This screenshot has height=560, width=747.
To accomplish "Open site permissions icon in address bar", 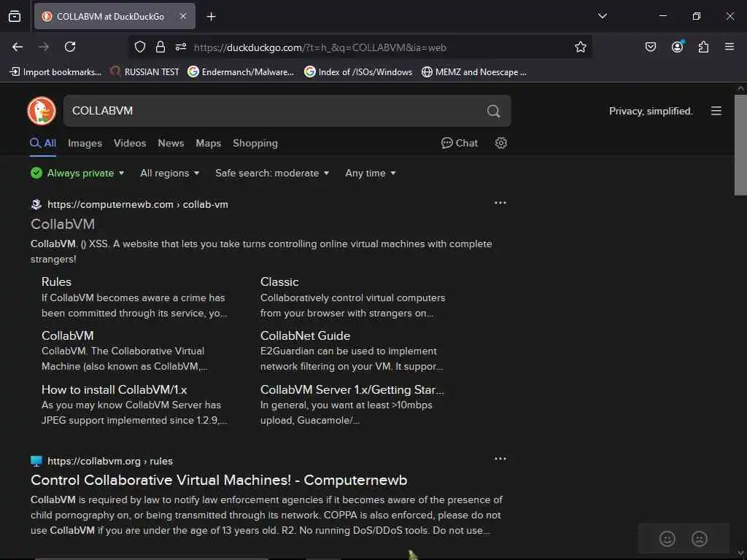I will [181, 47].
